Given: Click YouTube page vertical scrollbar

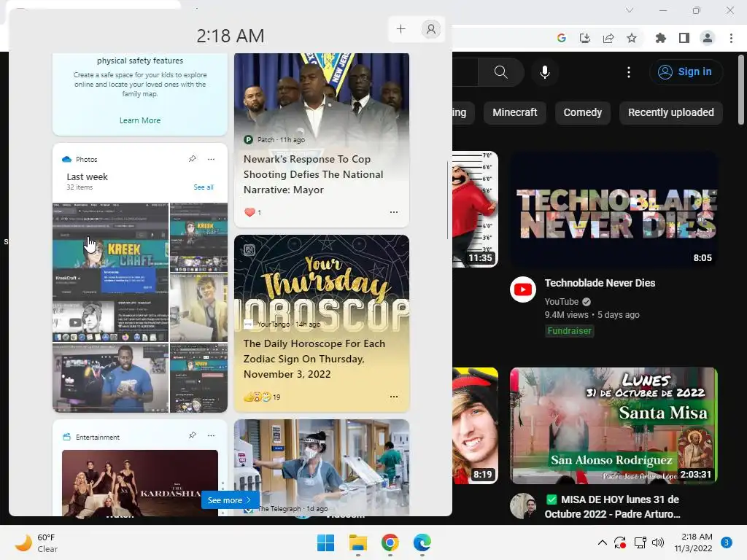Looking at the screenshot, I should click(x=741, y=90).
